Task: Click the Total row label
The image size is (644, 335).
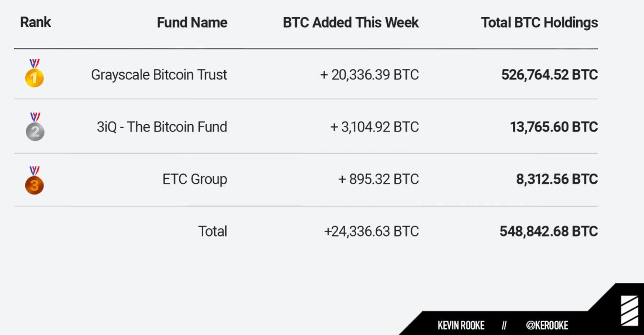Action: click(x=213, y=231)
